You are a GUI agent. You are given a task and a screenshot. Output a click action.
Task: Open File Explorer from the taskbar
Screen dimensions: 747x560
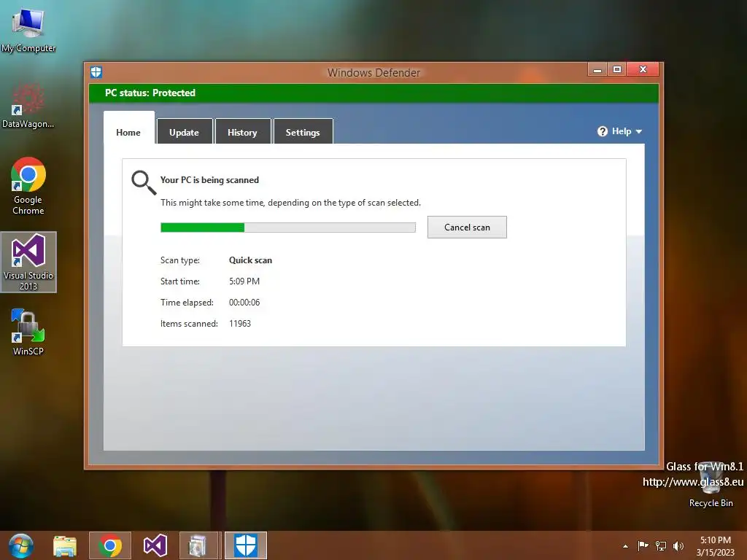point(65,545)
